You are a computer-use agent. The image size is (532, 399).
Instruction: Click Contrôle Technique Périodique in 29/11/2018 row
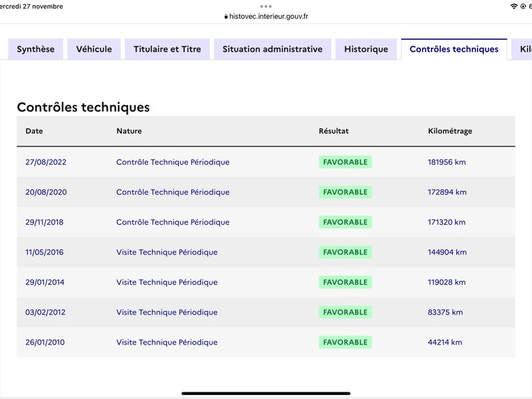[x=173, y=222]
